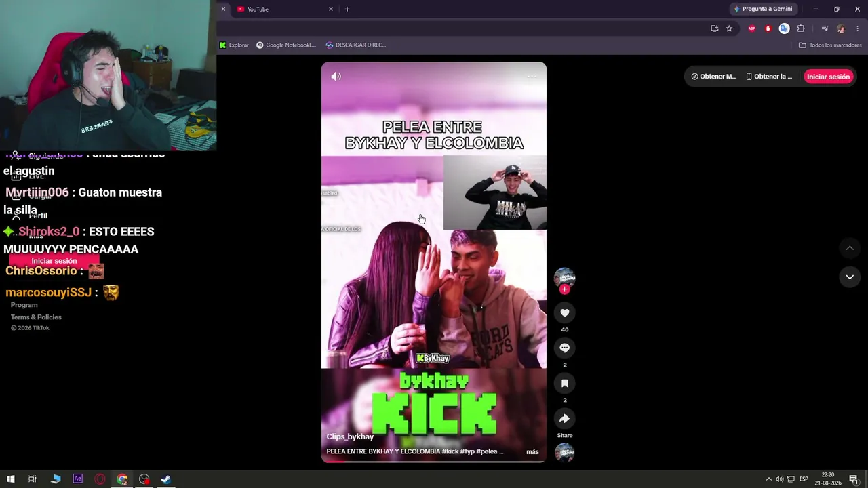Open the computer icon on the taskbar
Image resolution: width=868 pixels, height=488 pixels.
(56, 479)
